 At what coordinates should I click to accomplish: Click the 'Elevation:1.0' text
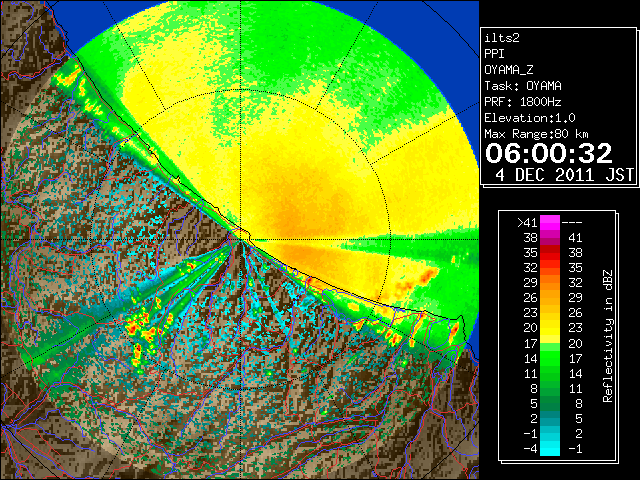click(530, 118)
